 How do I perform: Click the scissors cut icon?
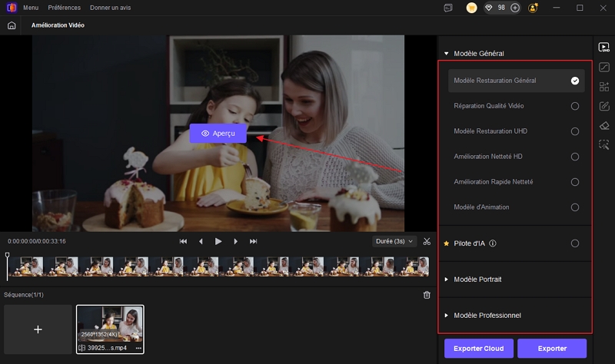[427, 241]
